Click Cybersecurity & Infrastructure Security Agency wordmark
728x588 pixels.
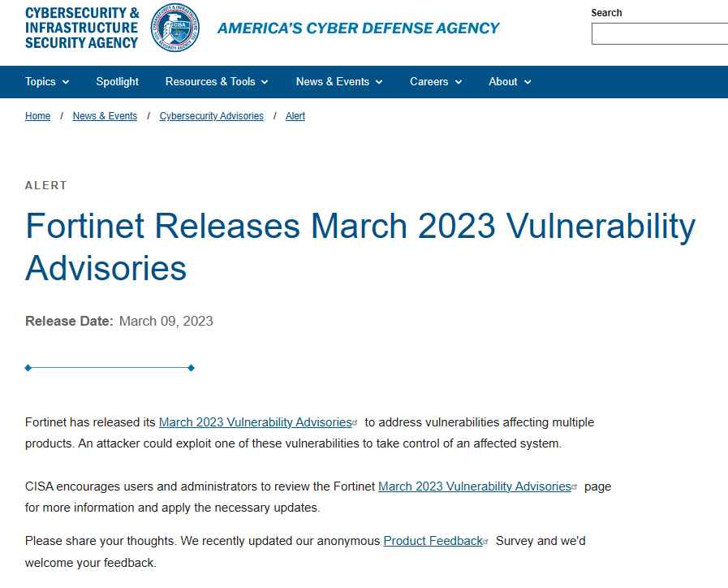pyautogui.click(x=82, y=28)
